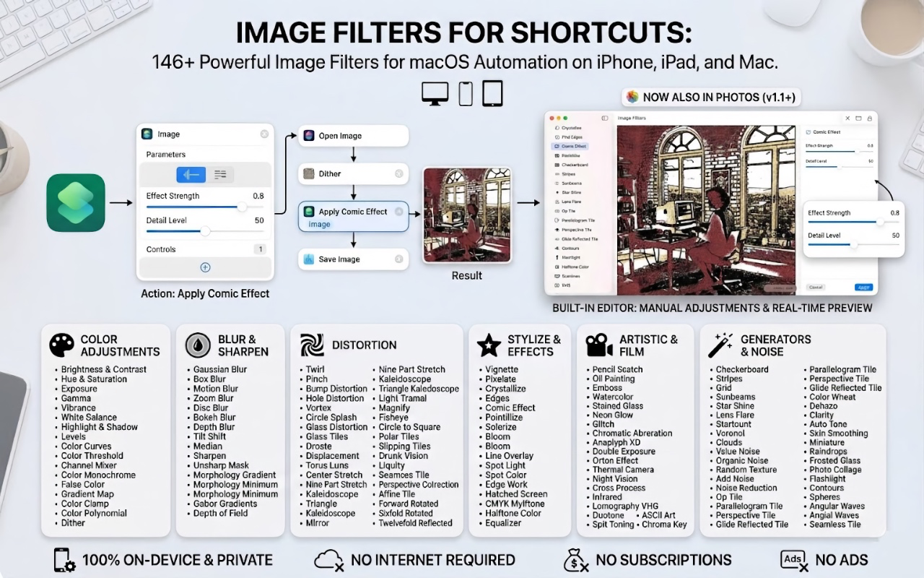Adjust Detail Level slider in the Image action panel

(x=205, y=231)
